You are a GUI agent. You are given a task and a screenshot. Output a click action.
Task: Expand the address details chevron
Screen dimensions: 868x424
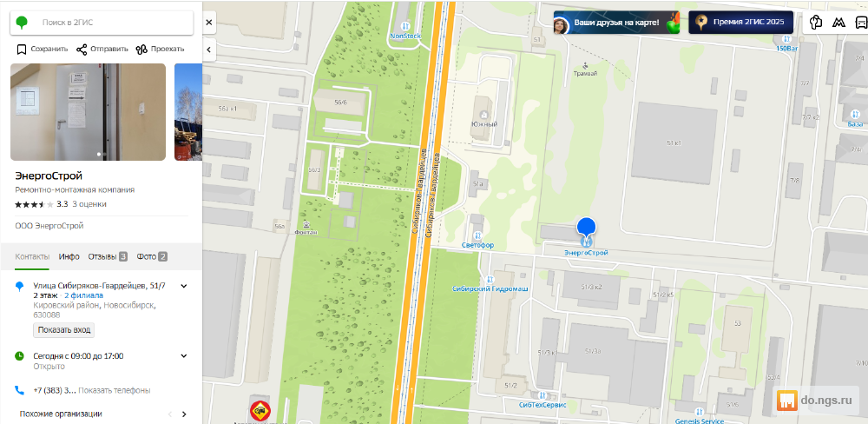184,286
